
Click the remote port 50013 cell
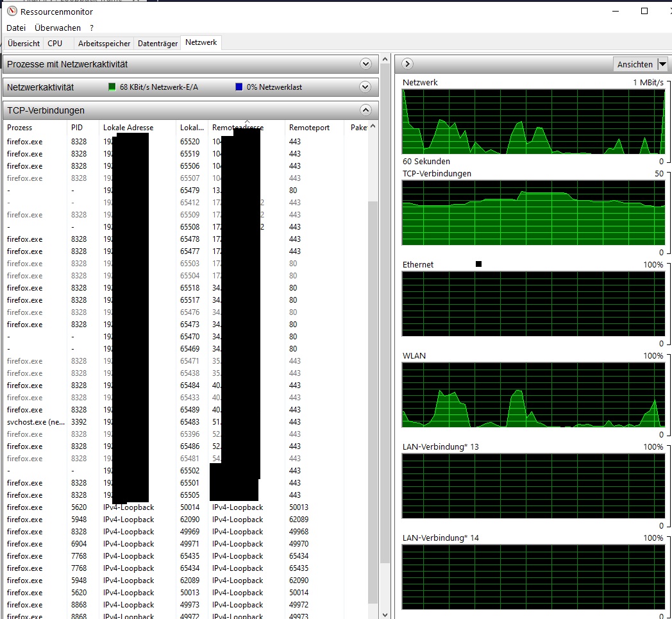tap(299, 507)
